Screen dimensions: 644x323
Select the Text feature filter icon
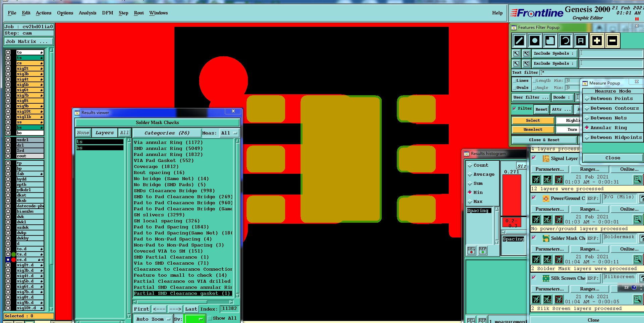click(581, 41)
